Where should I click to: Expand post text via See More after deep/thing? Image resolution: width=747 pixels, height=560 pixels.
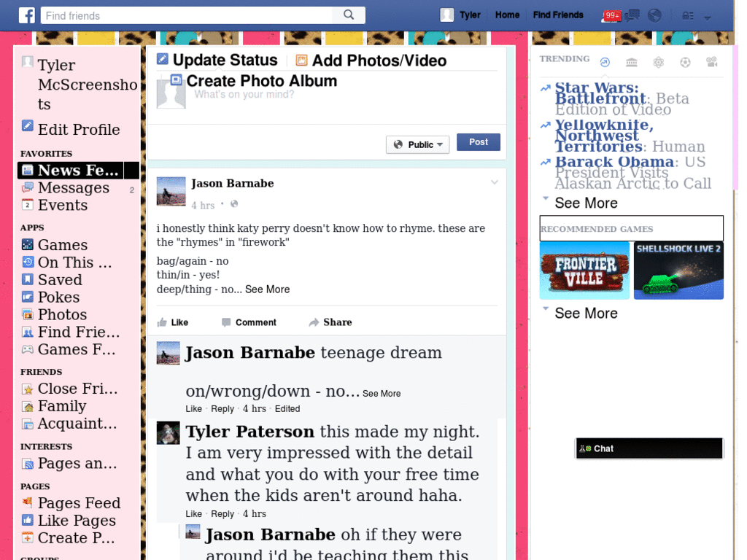click(x=267, y=289)
